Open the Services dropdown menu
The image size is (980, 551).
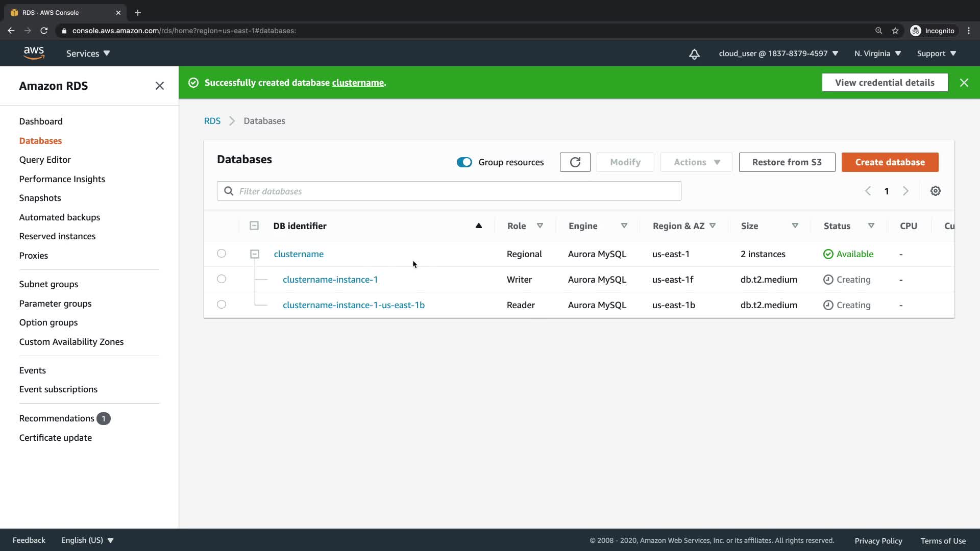(88, 54)
